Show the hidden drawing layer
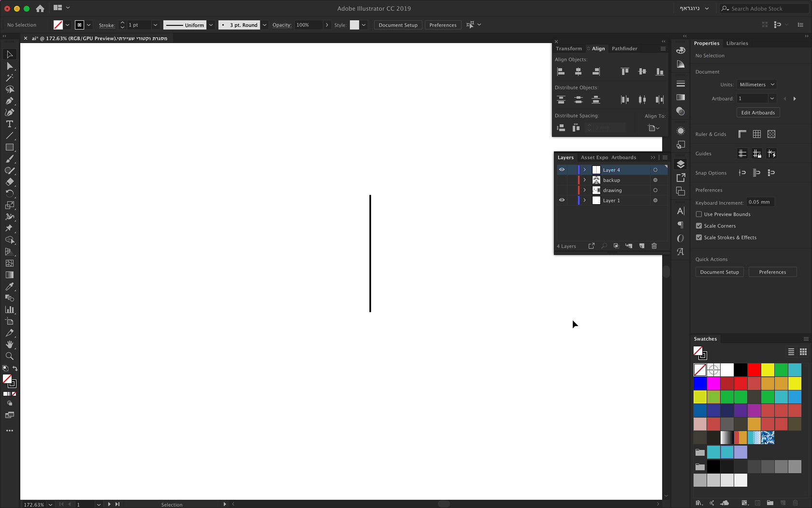The height and width of the screenshot is (508, 812). click(562, 190)
